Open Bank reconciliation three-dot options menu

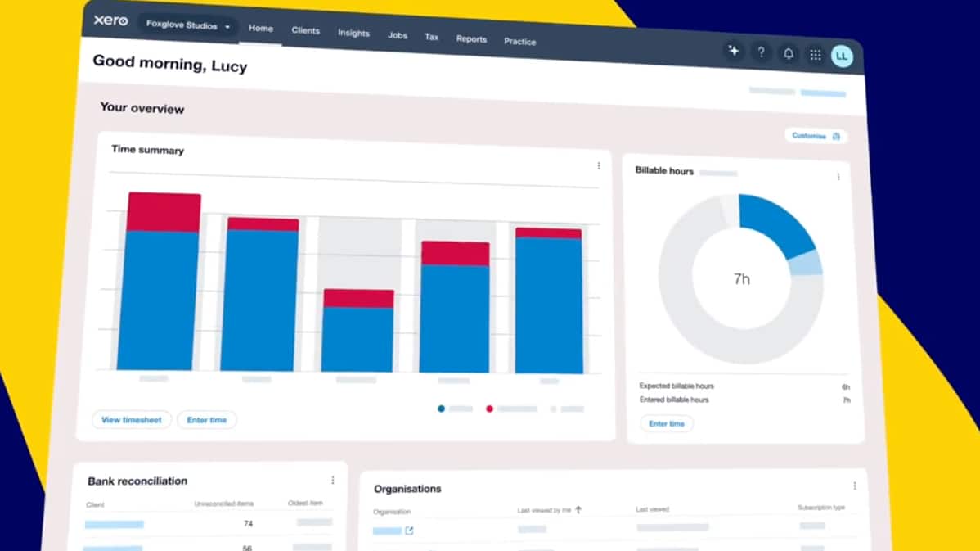pyautogui.click(x=332, y=480)
